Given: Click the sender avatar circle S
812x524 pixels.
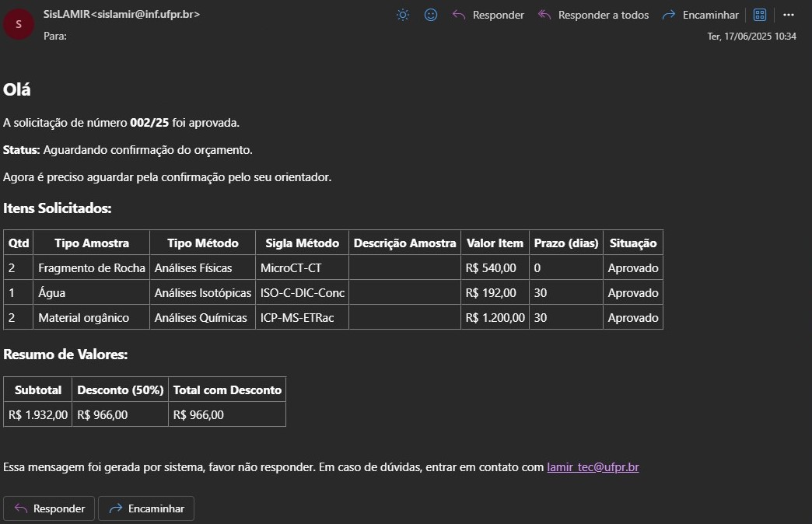Looking at the screenshot, I should [x=19, y=24].
